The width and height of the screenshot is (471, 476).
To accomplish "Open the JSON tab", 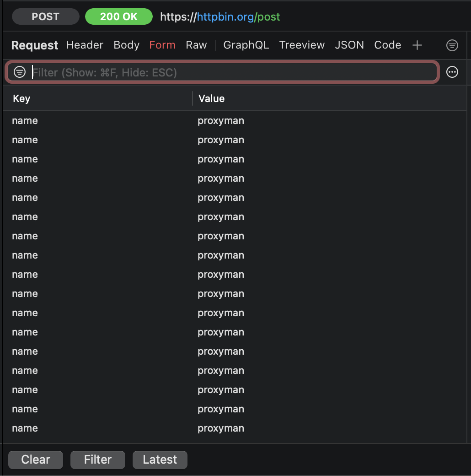I will coord(349,45).
